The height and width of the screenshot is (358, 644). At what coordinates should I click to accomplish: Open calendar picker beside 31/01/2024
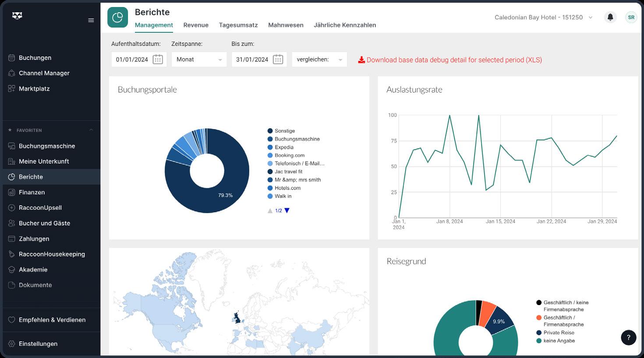click(278, 60)
